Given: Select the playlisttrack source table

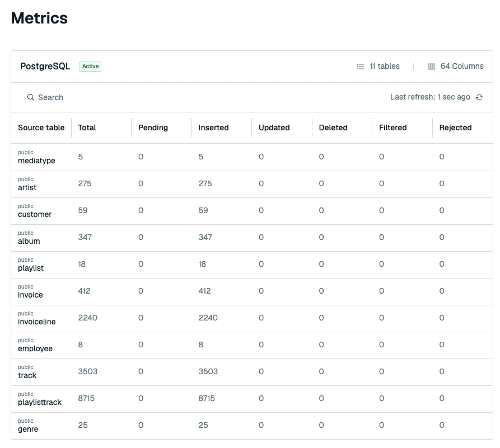Looking at the screenshot, I should point(40,403).
